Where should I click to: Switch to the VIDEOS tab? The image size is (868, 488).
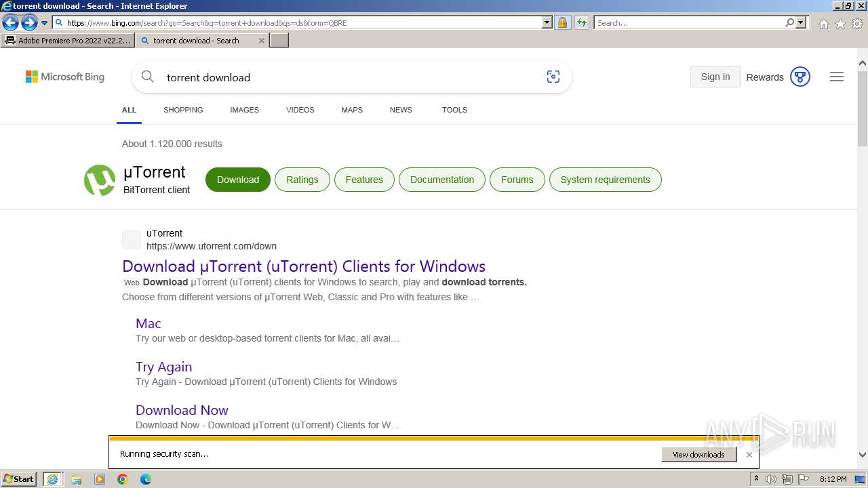(x=300, y=110)
